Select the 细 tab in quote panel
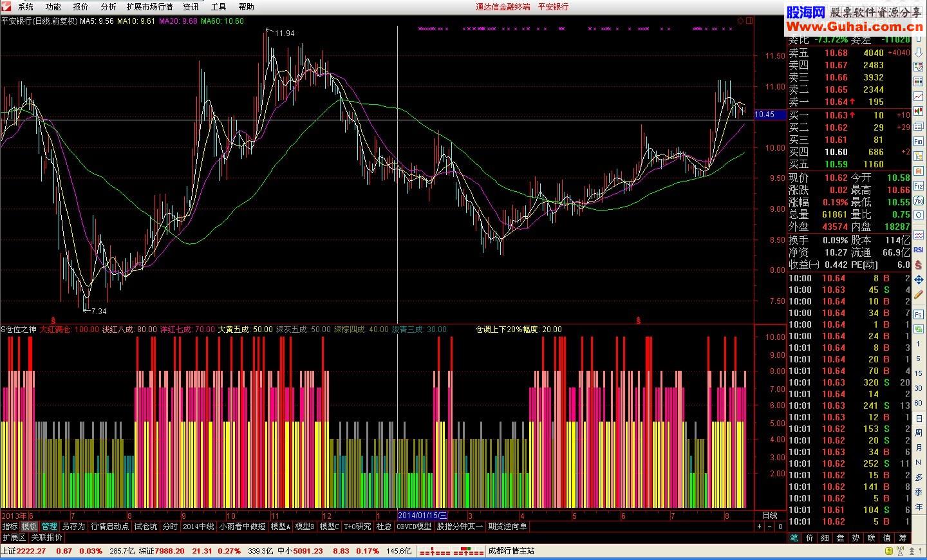The image size is (927, 560). click(825, 538)
